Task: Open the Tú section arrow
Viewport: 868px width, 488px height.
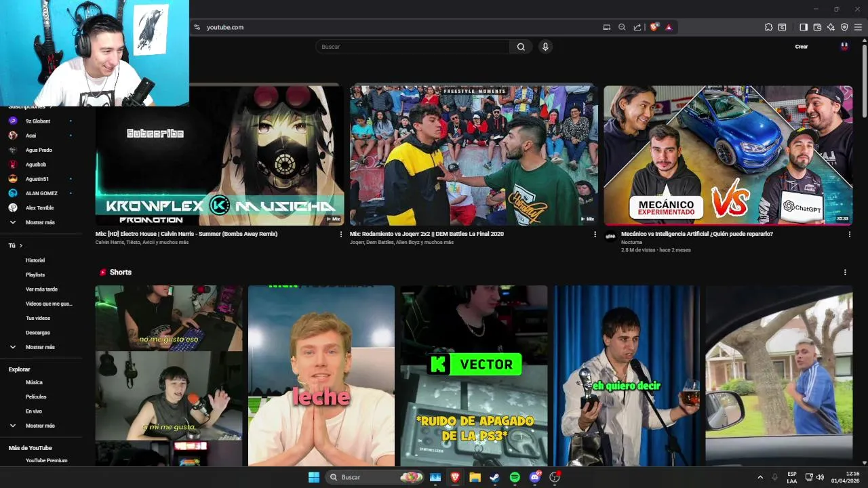Action: pyautogui.click(x=21, y=245)
